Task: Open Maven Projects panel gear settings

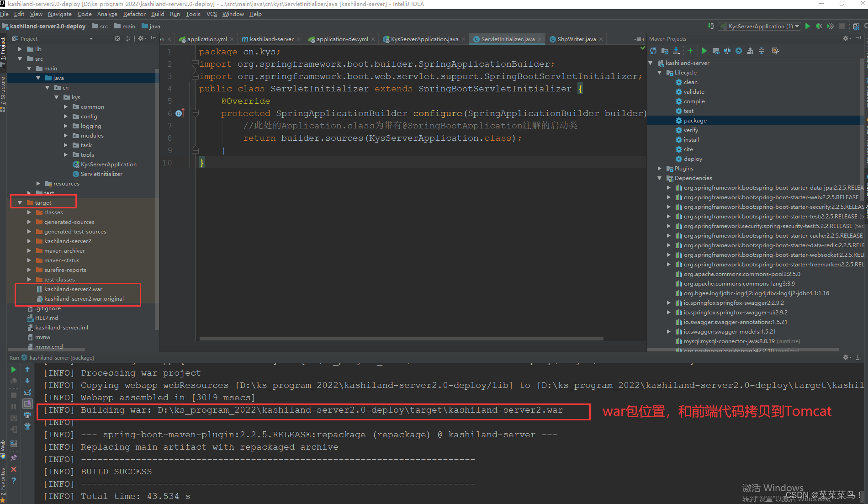Action: (847, 39)
